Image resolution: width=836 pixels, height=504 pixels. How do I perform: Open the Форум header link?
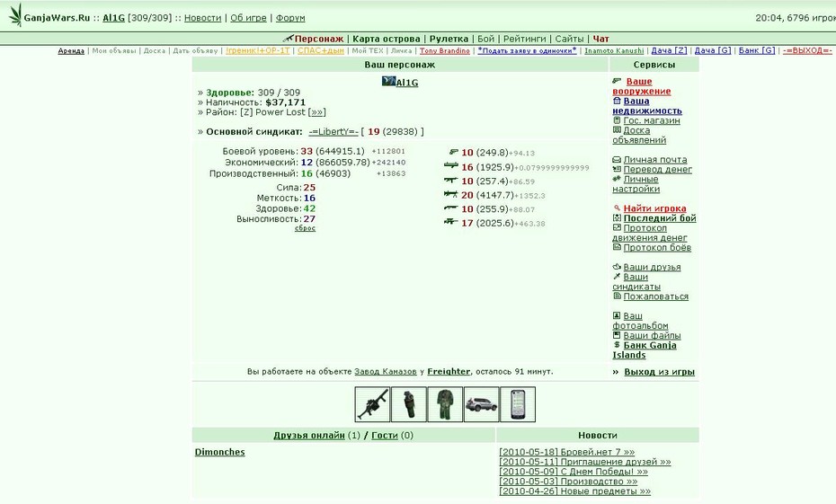coord(290,18)
